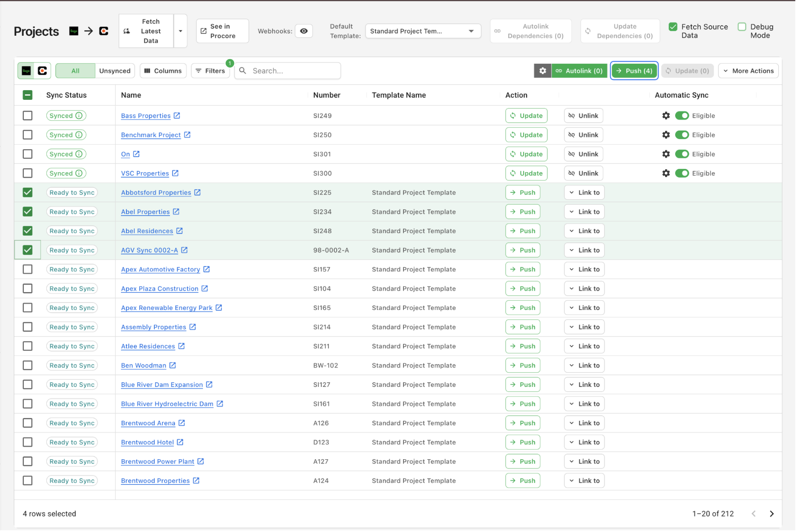Screen dimensions: 797x532
Task: Select the Procore source icon in toolbar
Action: 43,71
